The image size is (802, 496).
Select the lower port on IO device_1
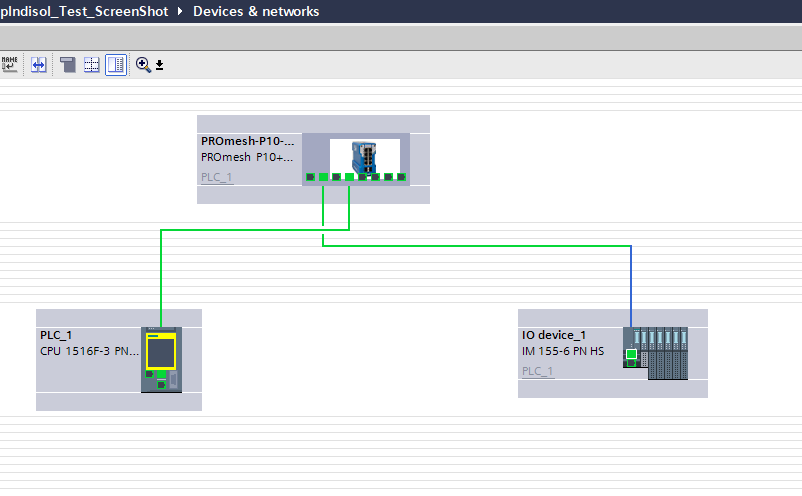(x=631, y=363)
